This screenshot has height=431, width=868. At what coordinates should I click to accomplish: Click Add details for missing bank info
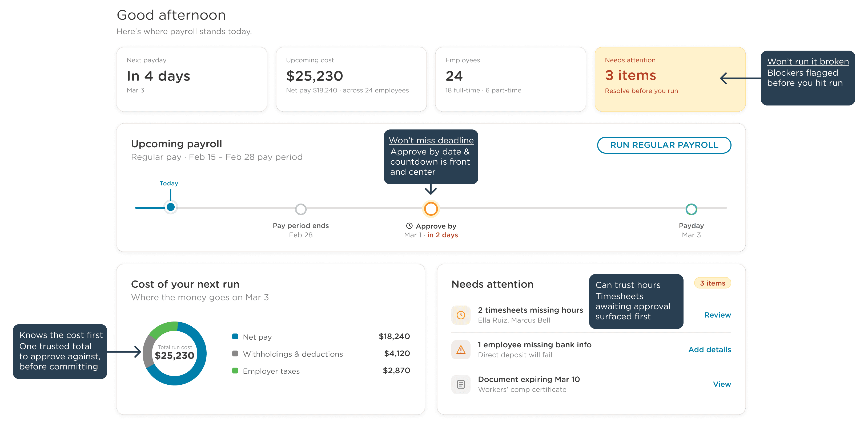tap(709, 349)
